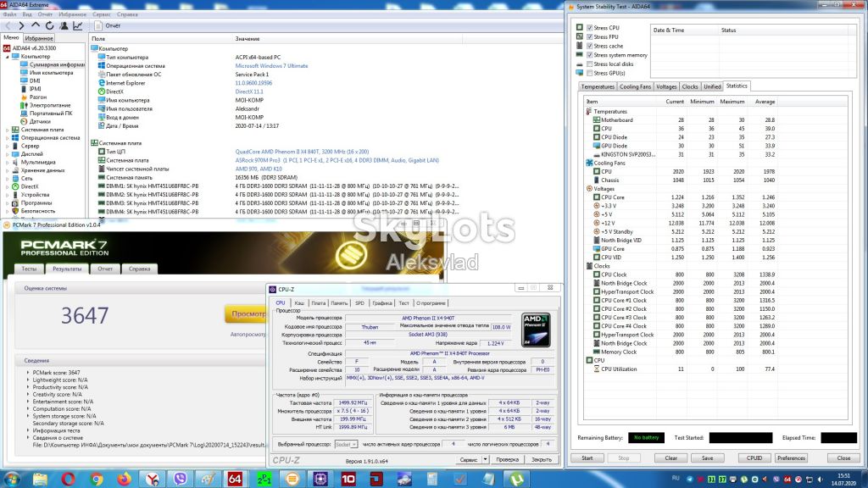Click the Preferences button
The height and width of the screenshot is (488, 868).
tap(791, 458)
